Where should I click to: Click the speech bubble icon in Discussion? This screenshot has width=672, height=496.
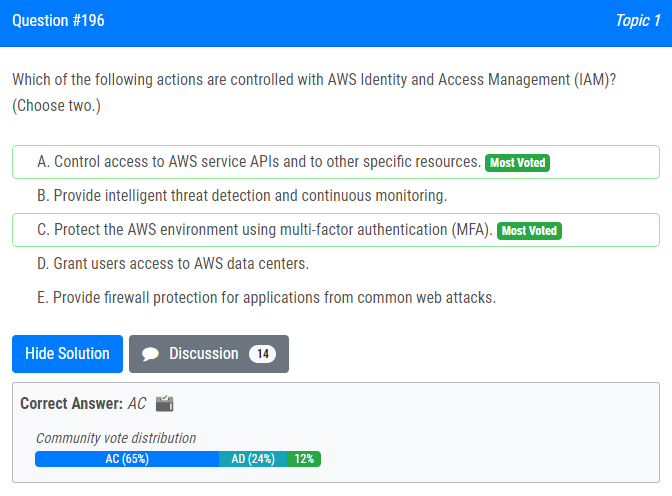coord(150,354)
